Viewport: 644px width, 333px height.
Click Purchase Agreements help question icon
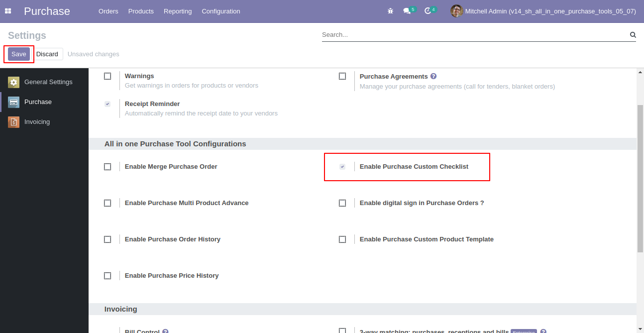[x=433, y=76]
